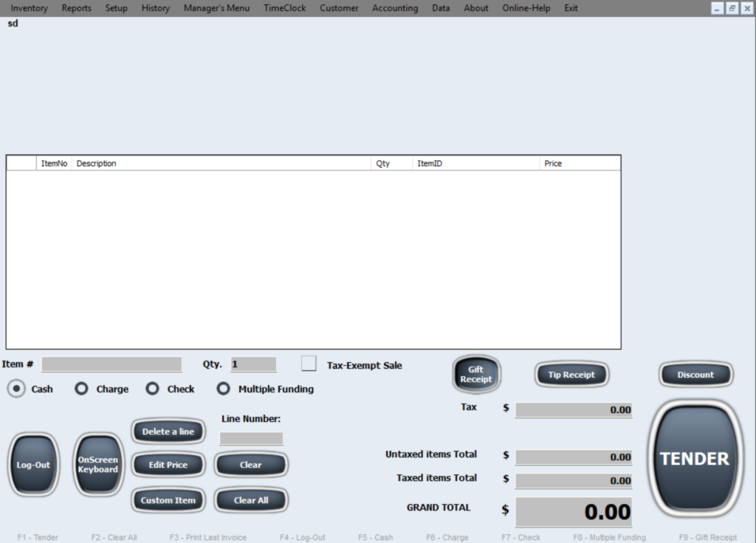756x543 pixels.
Task: Open the History menu
Action: coord(155,8)
